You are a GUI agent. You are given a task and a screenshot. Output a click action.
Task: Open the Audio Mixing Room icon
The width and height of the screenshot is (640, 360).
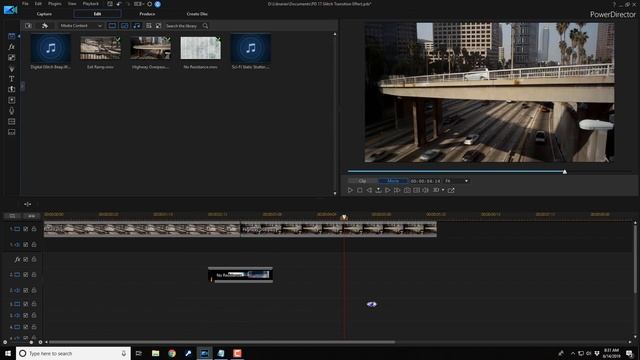[x=11, y=100]
